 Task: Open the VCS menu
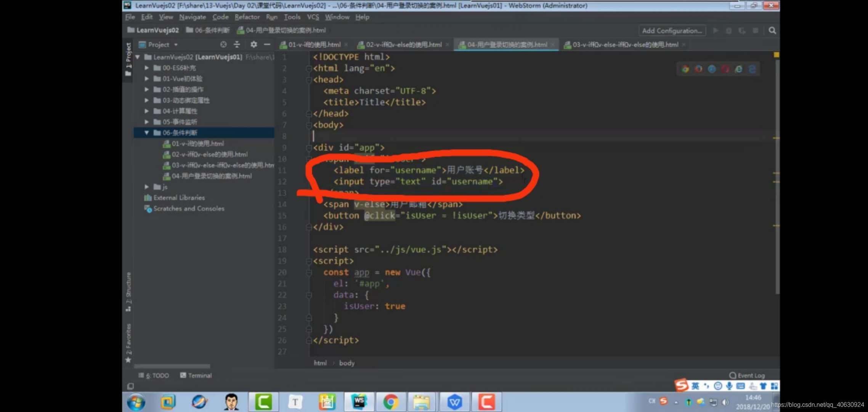coord(313,17)
